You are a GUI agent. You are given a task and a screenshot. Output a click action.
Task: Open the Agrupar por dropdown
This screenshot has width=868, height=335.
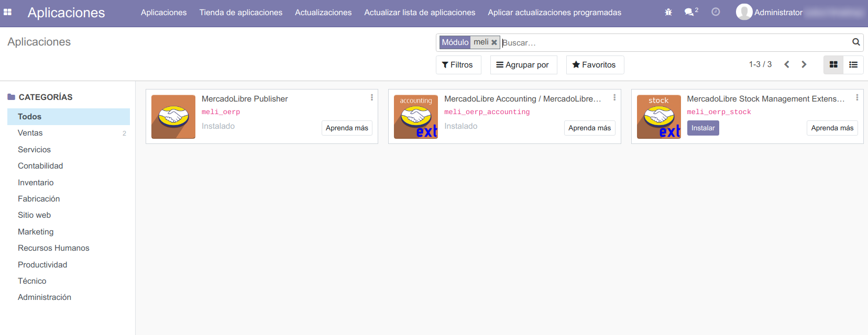(x=524, y=65)
